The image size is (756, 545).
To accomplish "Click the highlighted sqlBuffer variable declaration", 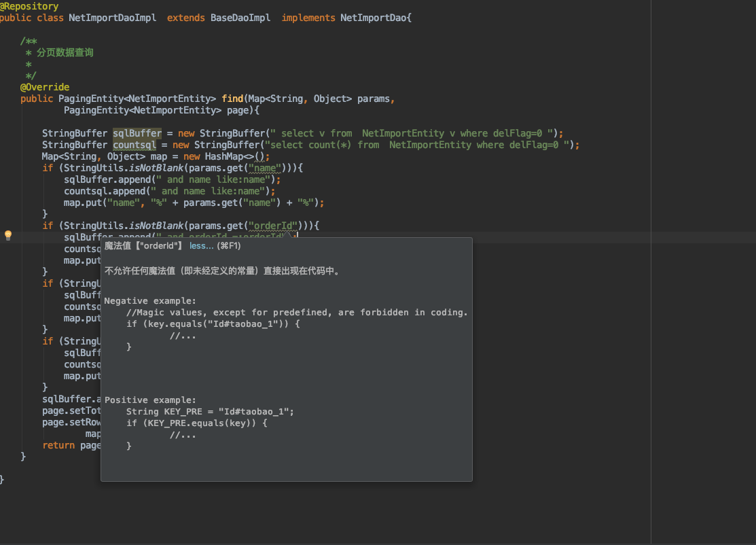I will click(137, 134).
